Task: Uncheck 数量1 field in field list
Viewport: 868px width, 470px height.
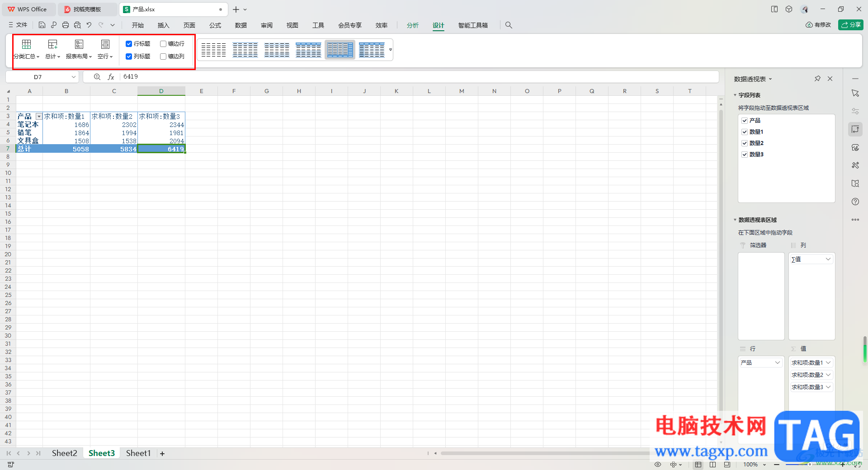Action: [745, 132]
